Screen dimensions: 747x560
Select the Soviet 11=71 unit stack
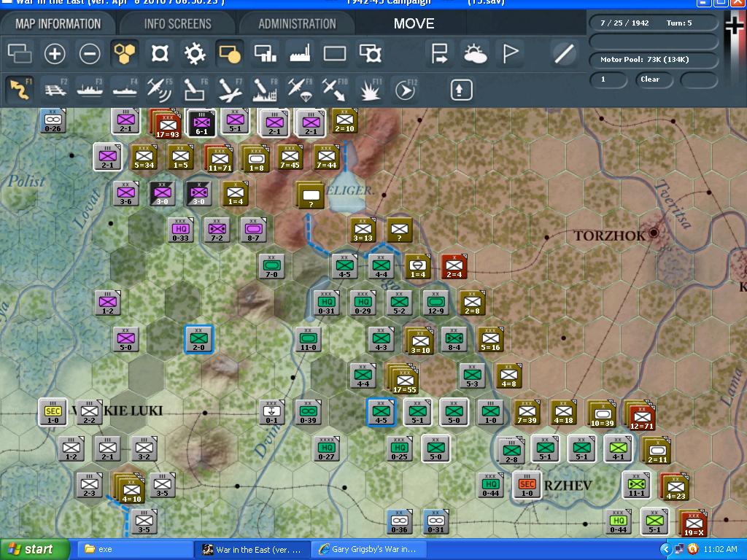pos(219,159)
